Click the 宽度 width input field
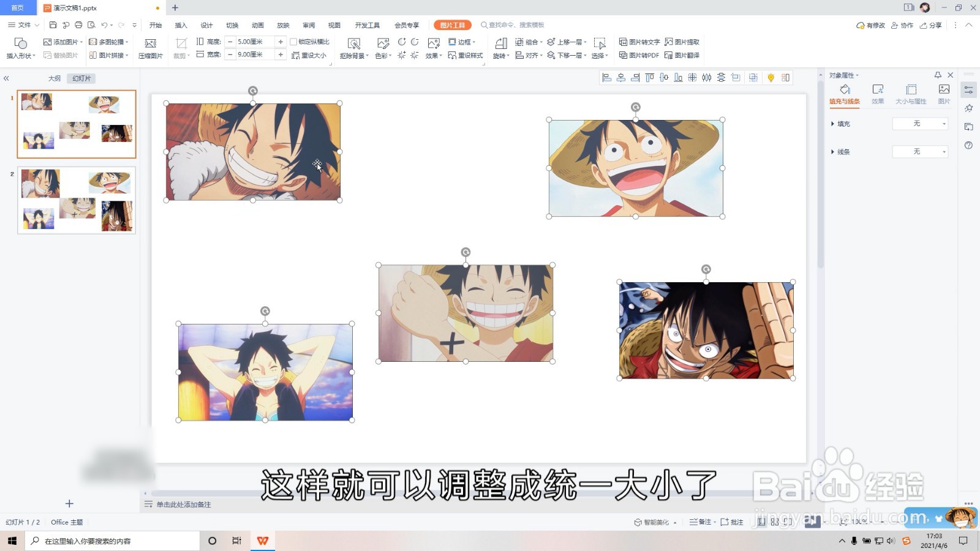This screenshot has height=551, width=980. click(x=255, y=54)
